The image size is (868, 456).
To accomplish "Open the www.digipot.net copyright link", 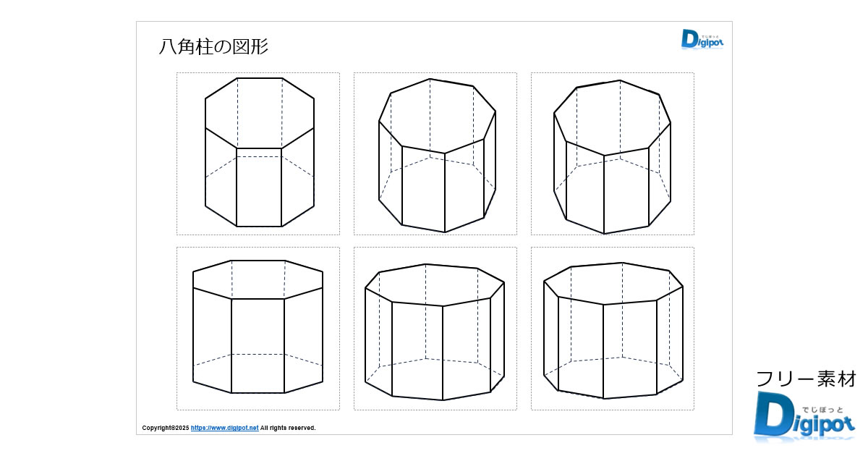I will [x=224, y=428].
